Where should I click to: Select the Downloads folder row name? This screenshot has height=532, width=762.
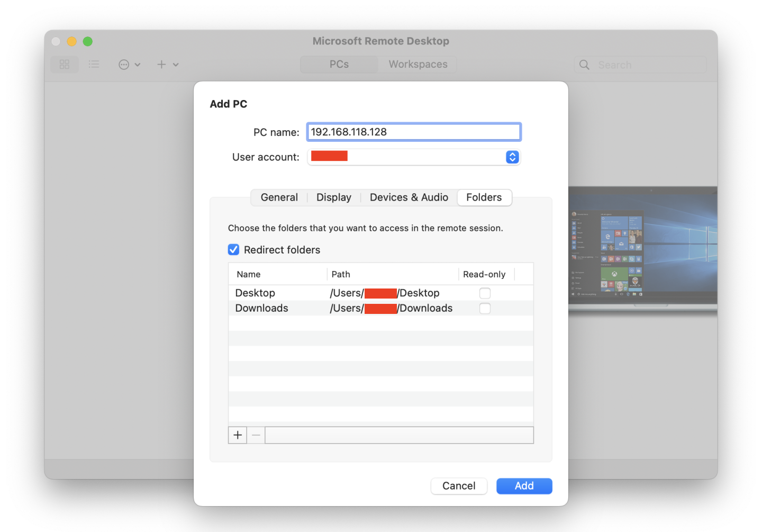coord(262,308)
